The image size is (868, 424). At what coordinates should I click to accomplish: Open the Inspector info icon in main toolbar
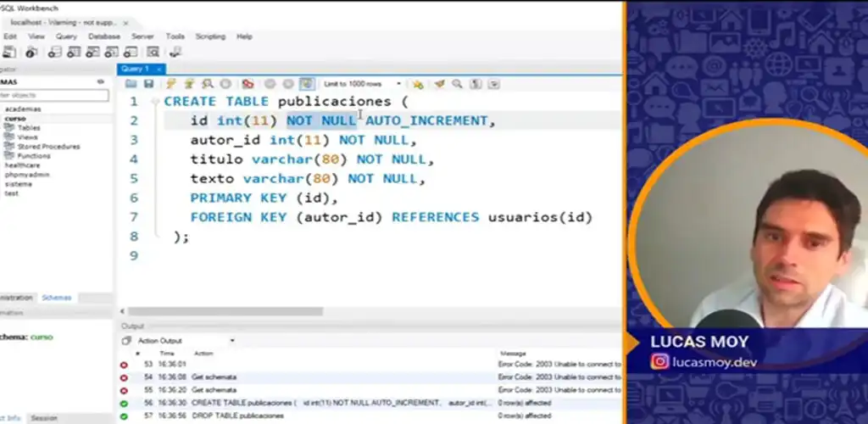[x=31, y=52]
